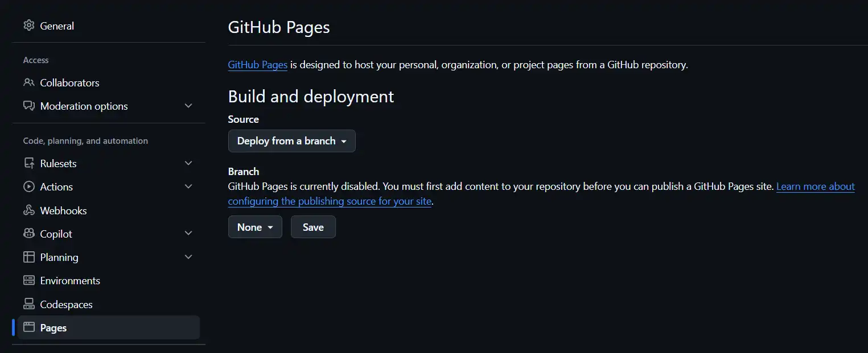This screenshot has width=868, height=353.
Task: Click the Rulesets icon in sidebar
Action: [28, 163]
